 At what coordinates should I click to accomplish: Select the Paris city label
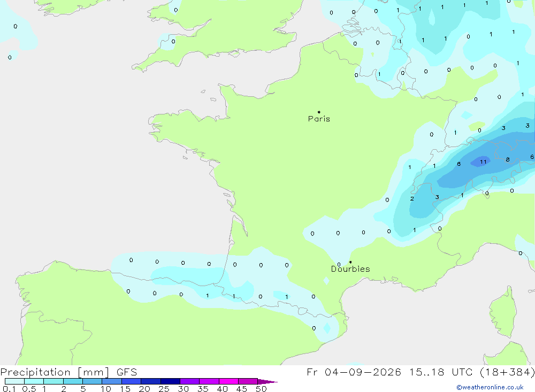coord(319,119)
